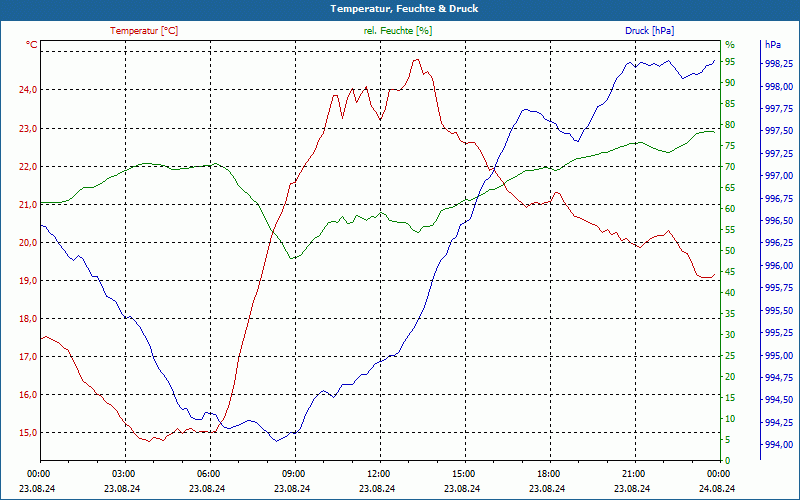Click the '24.08.24' date label
This screenshot has width=800, height=500.
tap(717, 488)
